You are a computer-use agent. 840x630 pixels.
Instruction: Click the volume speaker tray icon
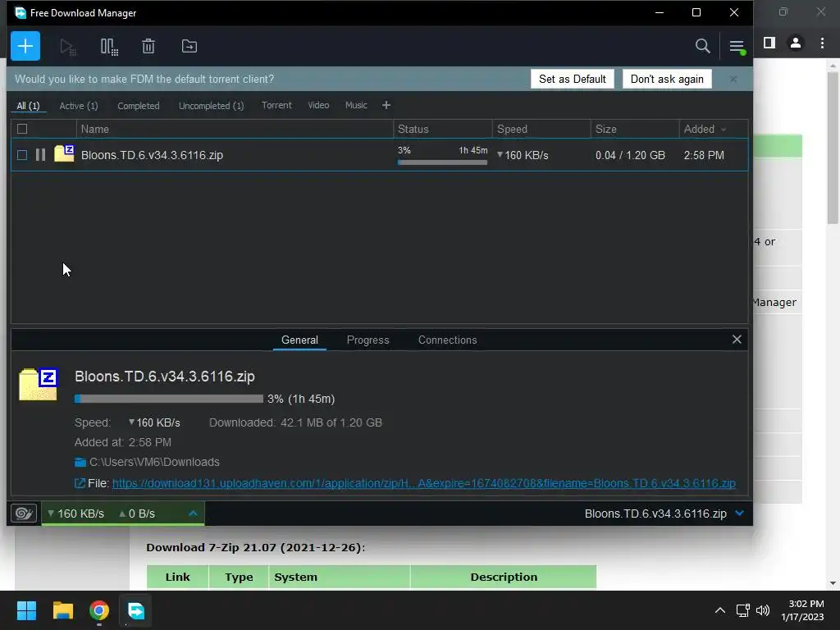(762, 610)
